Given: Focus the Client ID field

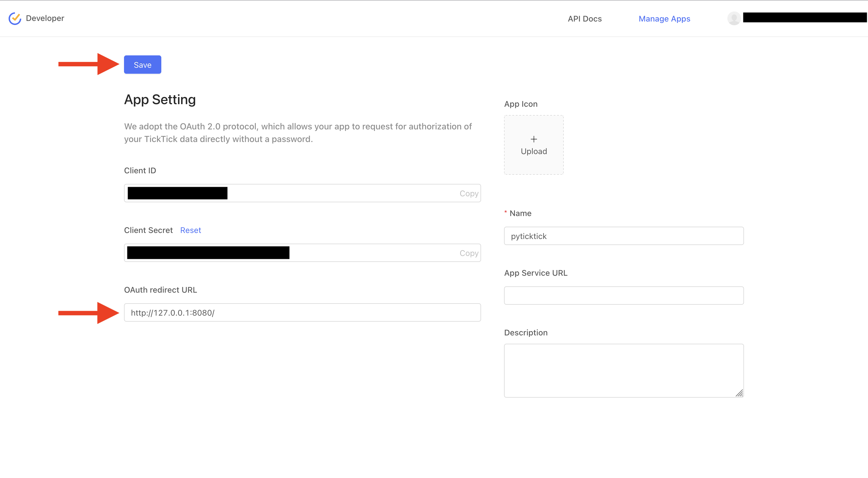Looking at the screenshot, I should coord(302,193).
